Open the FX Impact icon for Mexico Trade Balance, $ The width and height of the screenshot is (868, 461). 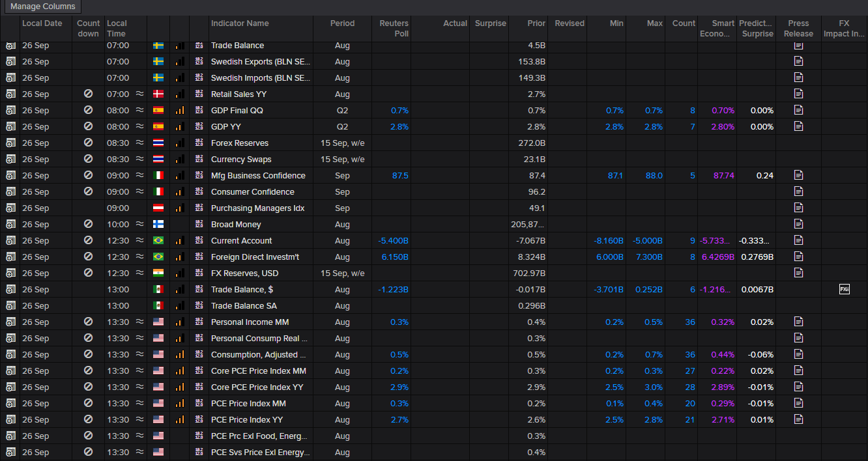844,289
